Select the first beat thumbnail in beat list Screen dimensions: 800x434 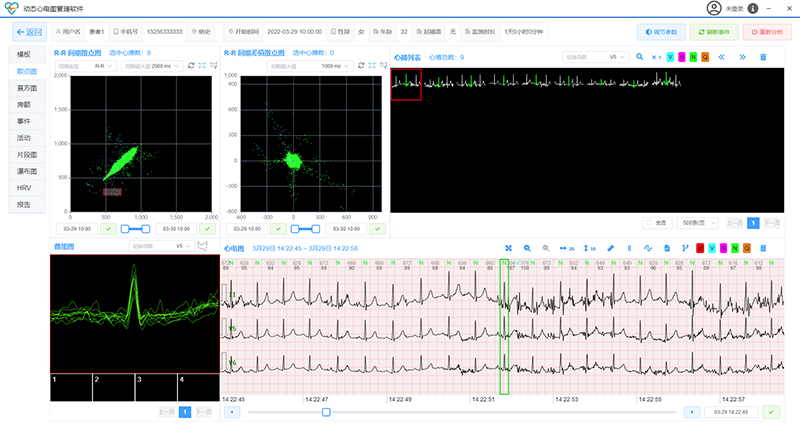[406, 82]
